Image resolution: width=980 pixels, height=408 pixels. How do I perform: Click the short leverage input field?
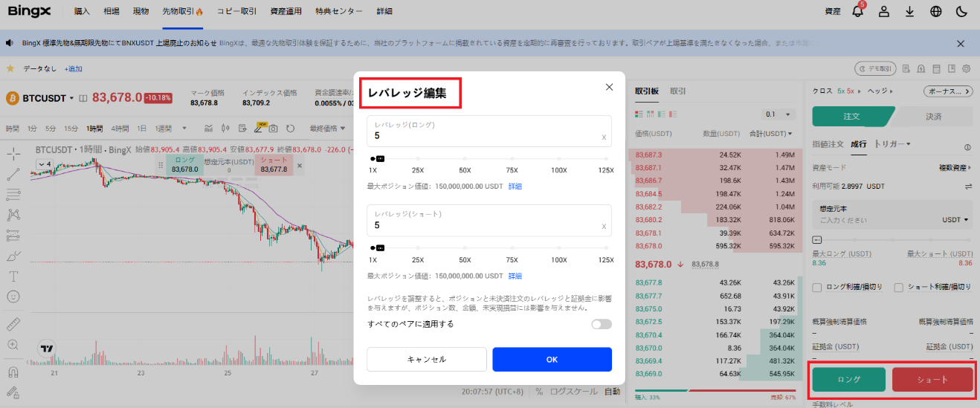coord(489,220)
